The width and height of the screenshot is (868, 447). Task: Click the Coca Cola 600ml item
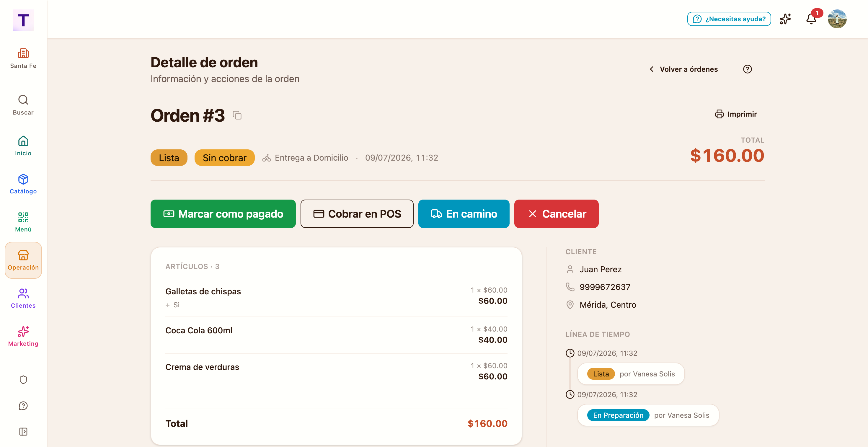(x=199, y=330)
